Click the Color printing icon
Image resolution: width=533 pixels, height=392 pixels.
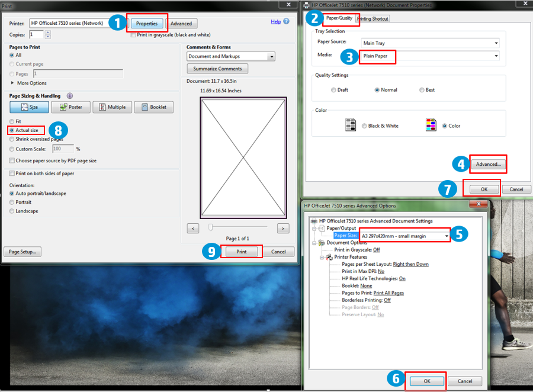pyautogui.click(x=431, y=125)
